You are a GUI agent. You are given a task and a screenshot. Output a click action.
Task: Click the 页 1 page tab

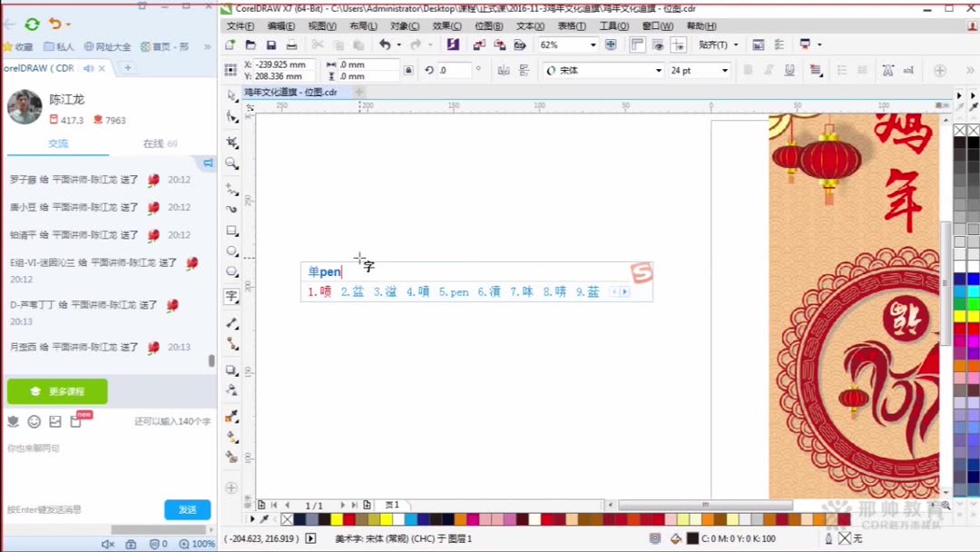[x=391, y=504]
